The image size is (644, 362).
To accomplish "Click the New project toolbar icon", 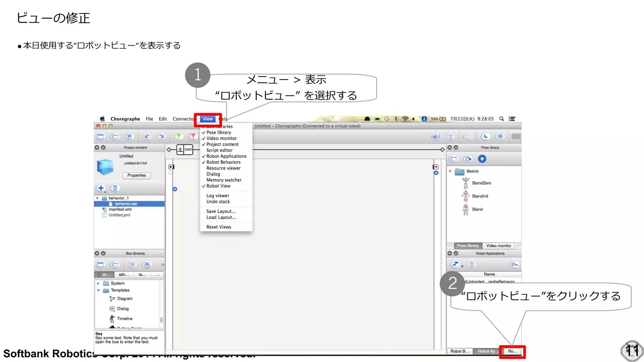I will click(x=101, y=137).
